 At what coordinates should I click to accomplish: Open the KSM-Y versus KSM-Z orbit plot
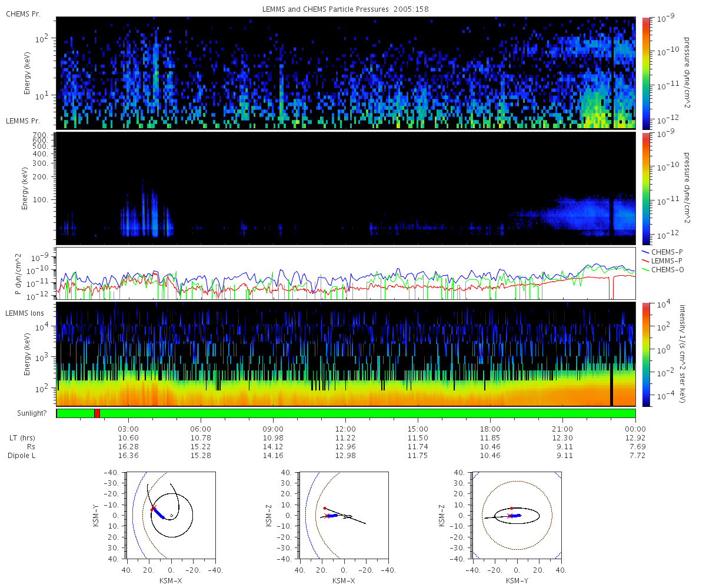(x=517, y=515)
